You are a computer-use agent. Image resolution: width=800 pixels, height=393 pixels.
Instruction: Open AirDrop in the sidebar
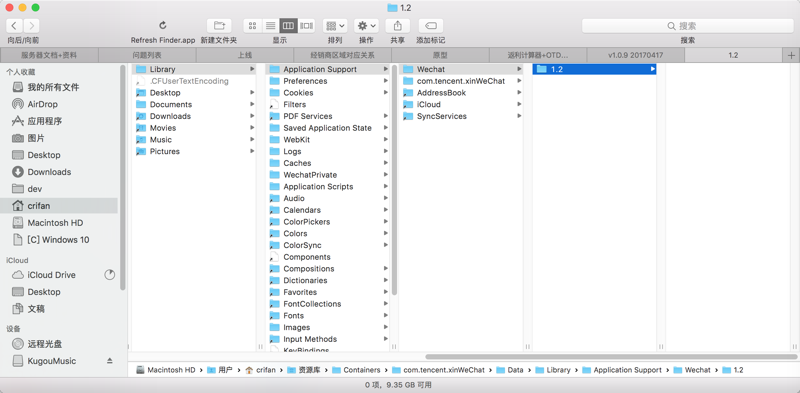coord(42,104)
